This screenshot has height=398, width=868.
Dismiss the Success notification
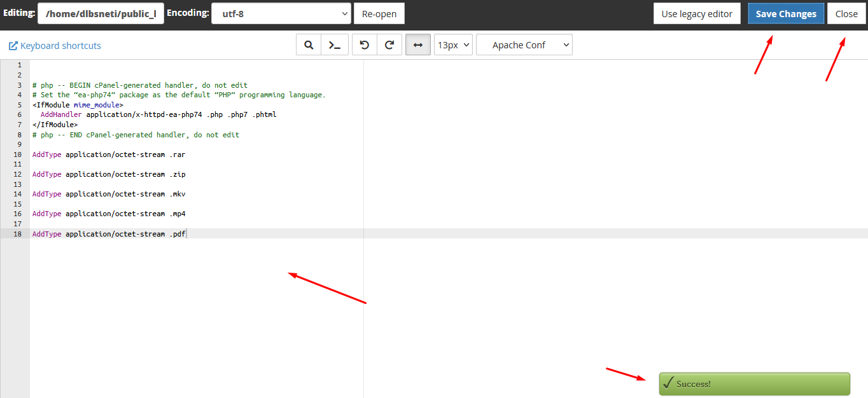tap(754, 384)
